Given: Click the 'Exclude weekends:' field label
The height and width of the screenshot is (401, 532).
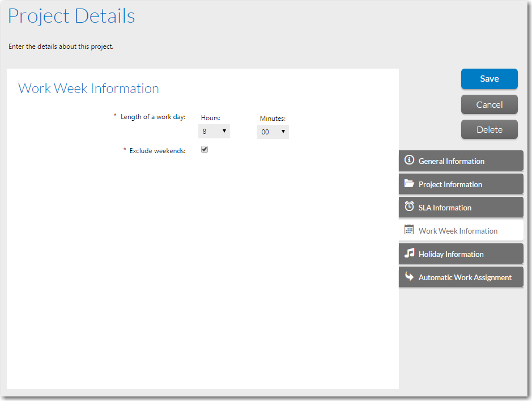Looking at the screenshot, I should tap(158, 151).
